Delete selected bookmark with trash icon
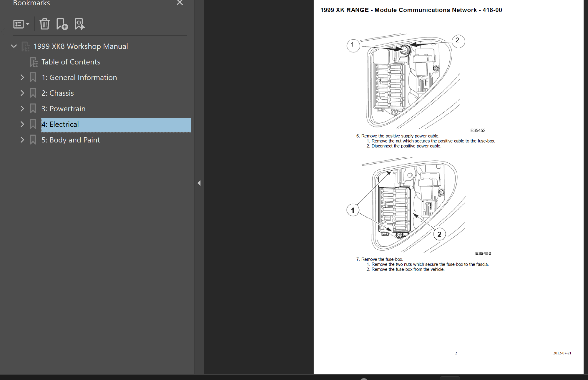 45,24
